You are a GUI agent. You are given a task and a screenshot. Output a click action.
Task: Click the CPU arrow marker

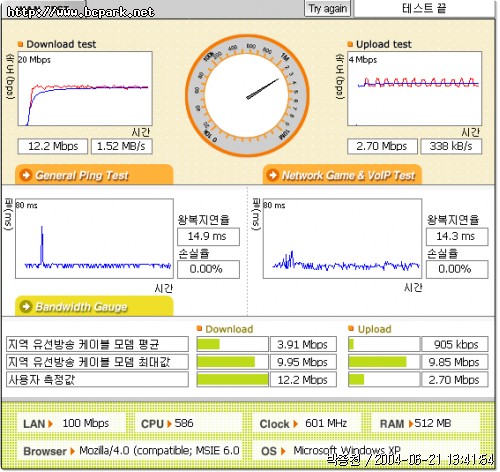pyautogui.click(x=169, y=424)
